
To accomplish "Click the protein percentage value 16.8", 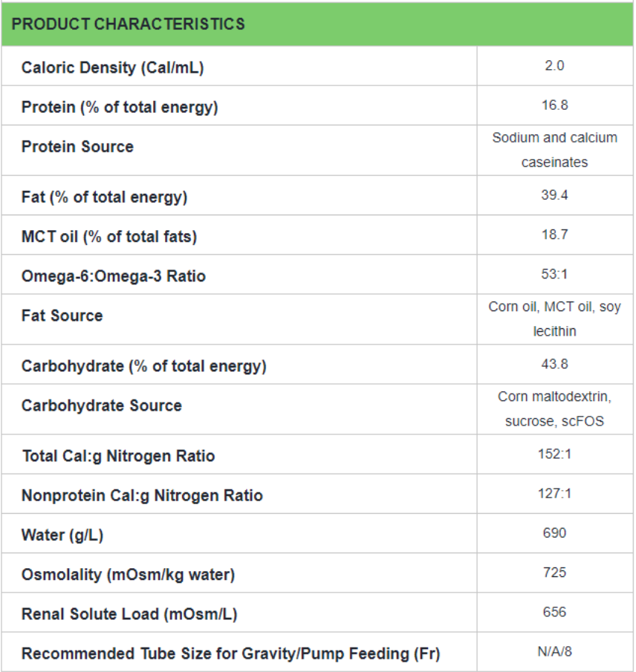I will pos(554,105).
